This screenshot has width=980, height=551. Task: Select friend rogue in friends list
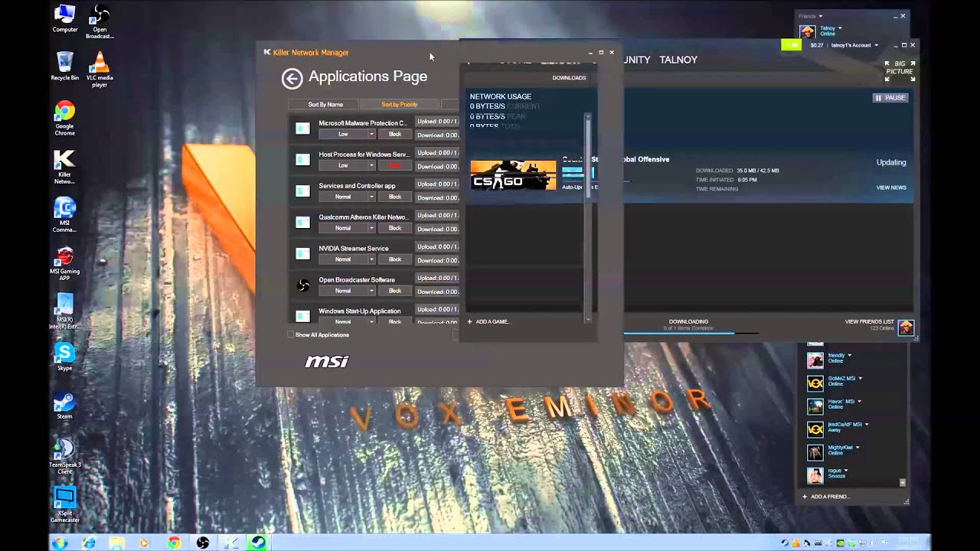[x=838, y=473]
